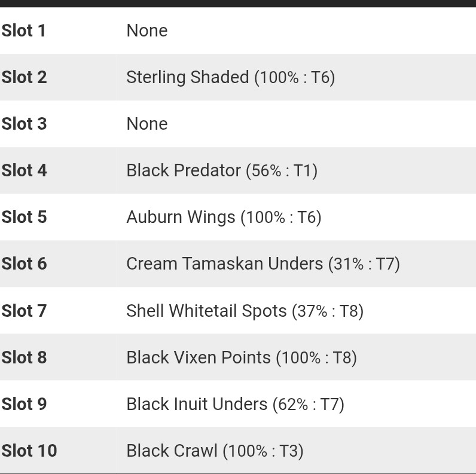Click Sterling Shaded marking text

coord(231,77)
